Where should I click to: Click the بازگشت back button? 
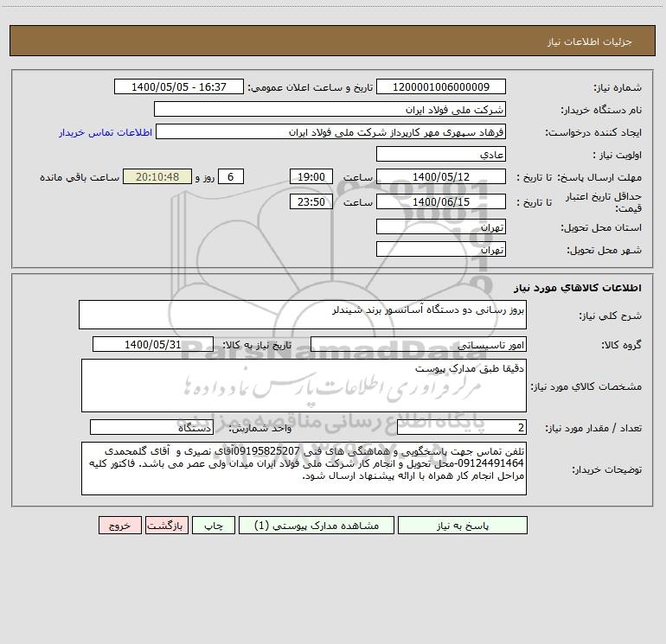(166, 526)
